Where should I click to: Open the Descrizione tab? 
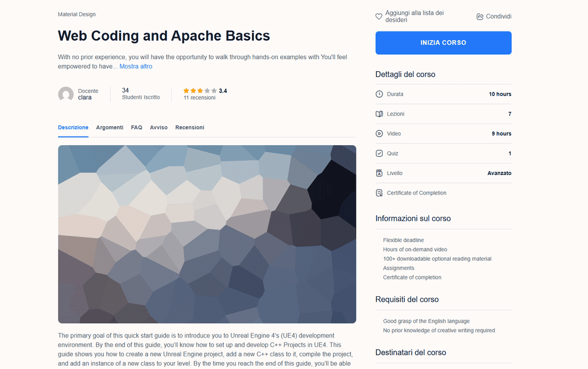73,127
